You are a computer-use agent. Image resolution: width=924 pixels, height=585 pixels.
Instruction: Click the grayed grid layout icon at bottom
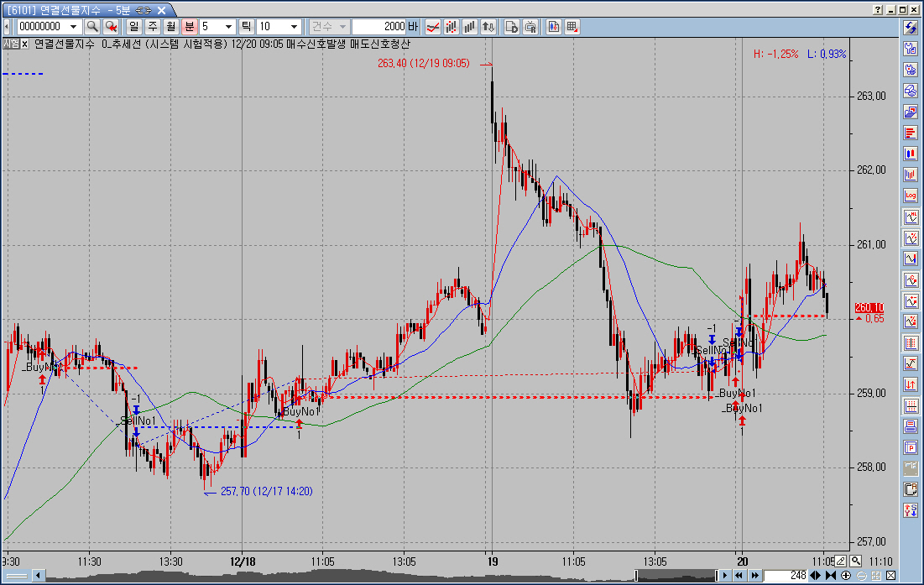(x=876, y=576)
